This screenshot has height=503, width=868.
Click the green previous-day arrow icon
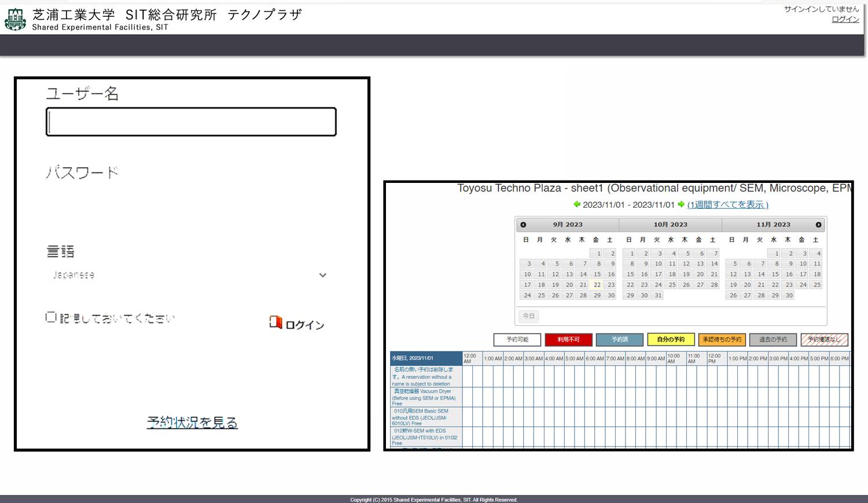(577, 204)
